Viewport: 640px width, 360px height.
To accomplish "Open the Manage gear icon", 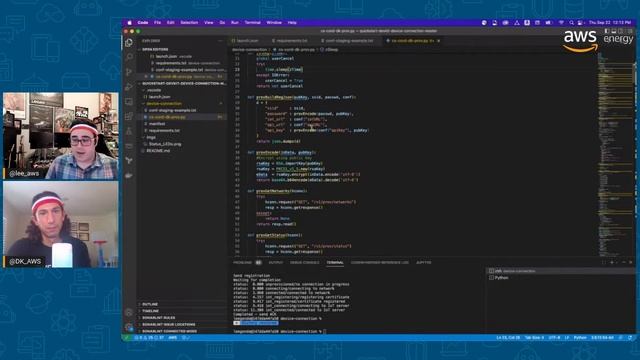I will coord(129,327).
